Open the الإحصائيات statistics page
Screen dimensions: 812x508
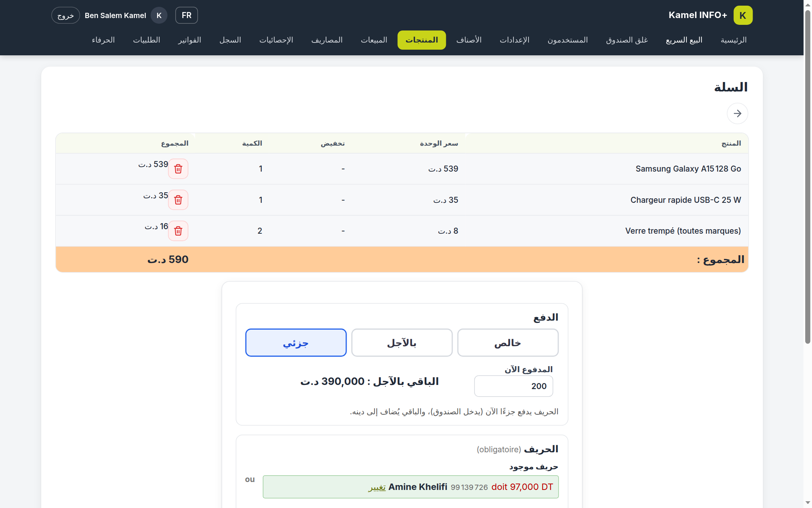[276, 40]
